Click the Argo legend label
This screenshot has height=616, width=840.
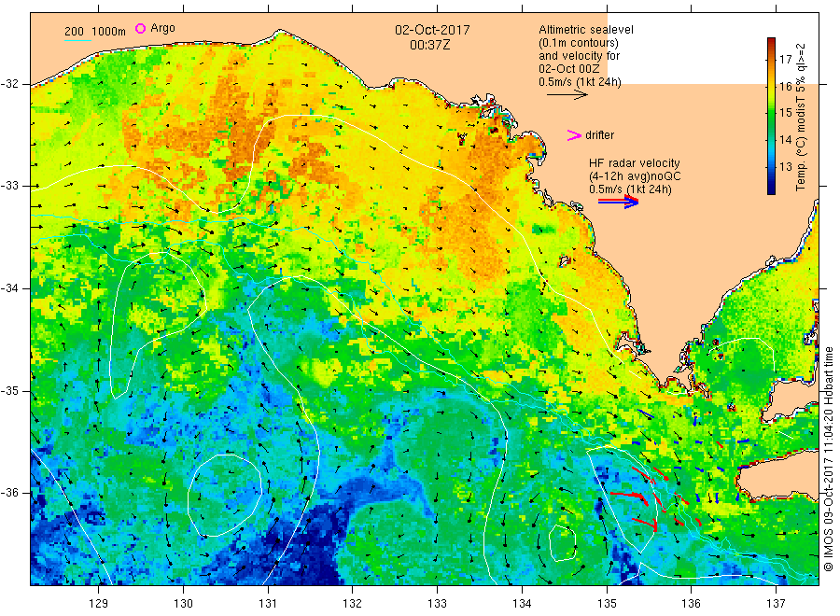tap(162, 28)
